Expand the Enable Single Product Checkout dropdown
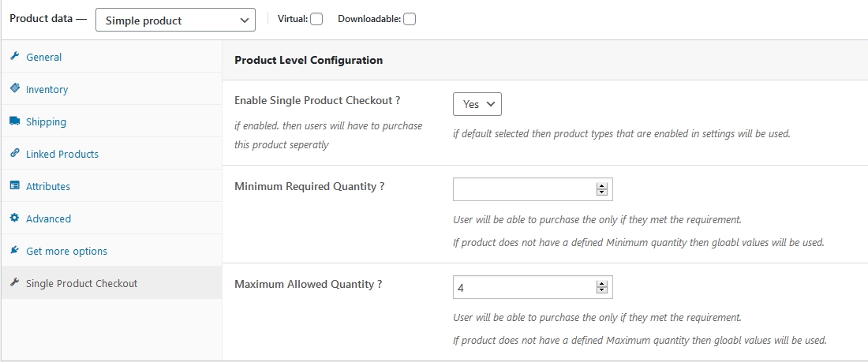868x362 pixels. pos(477,104)
